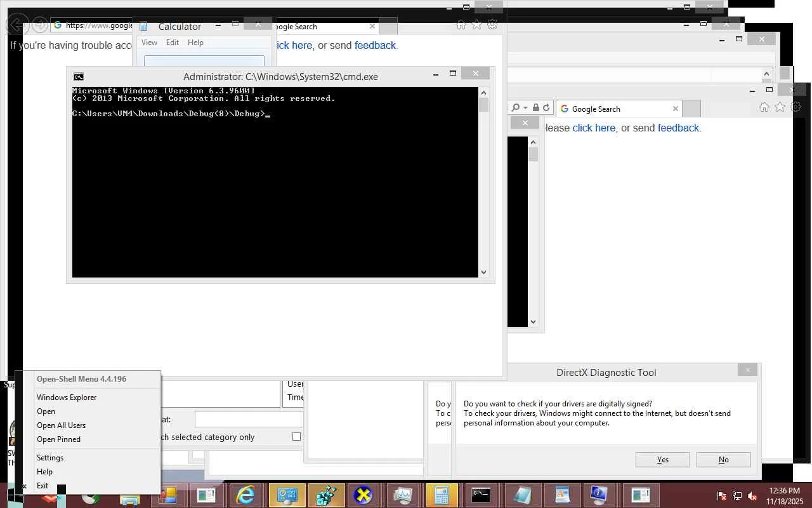Click the security lock icon in right browser
The height and width of the screenshot is (508, 812).
point(536,108)
